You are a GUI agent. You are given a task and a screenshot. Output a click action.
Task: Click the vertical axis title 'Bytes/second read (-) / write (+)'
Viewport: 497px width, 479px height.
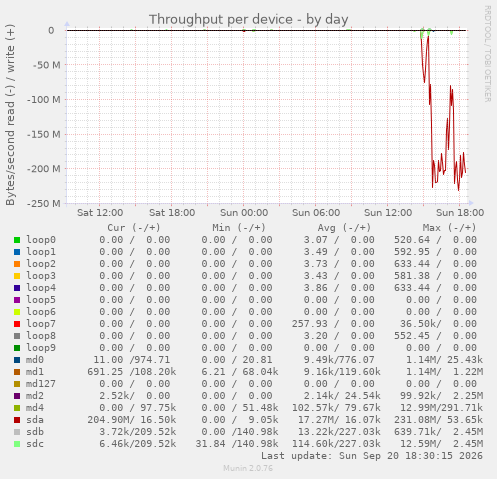pyautogui.click(x=10, y=115)
